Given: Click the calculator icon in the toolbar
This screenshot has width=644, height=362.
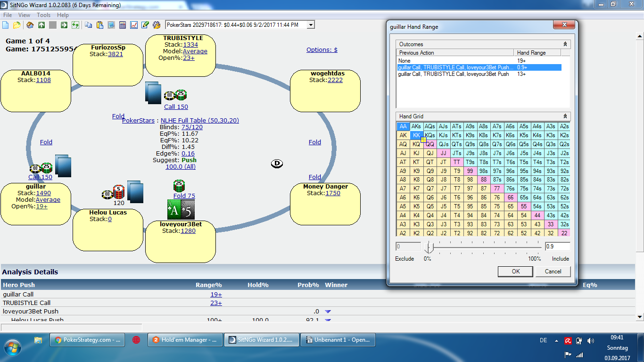Looking at the screenshot, I should tap(123, 25).
